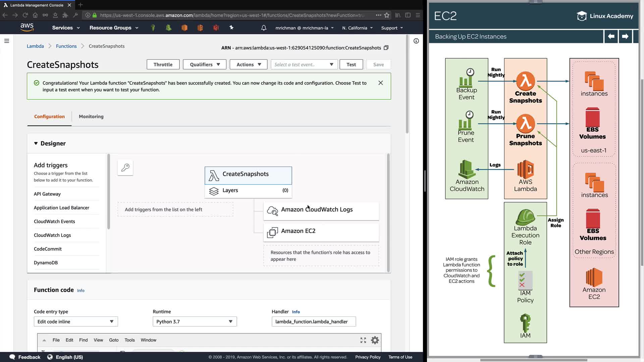Go to previous slide arrow
Image resolution: width=644 pixels, height=362 pixels.
pos(611,36)
